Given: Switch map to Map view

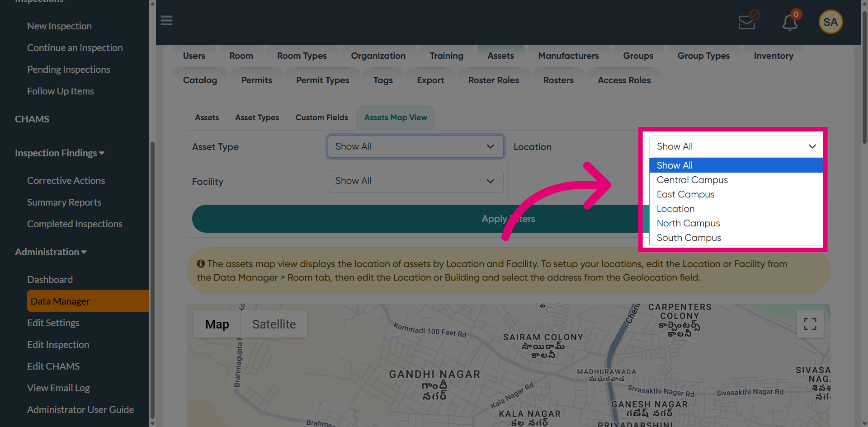Looking at the screenshot, I should (x=217, y=324).
